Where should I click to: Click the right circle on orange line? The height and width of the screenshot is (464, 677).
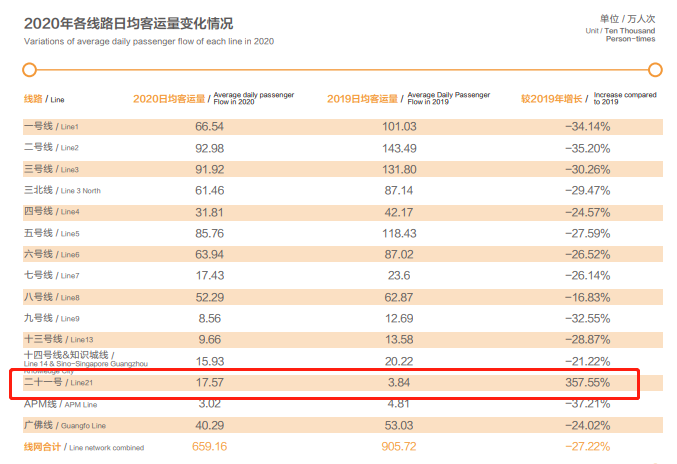[x=655, y=69]
